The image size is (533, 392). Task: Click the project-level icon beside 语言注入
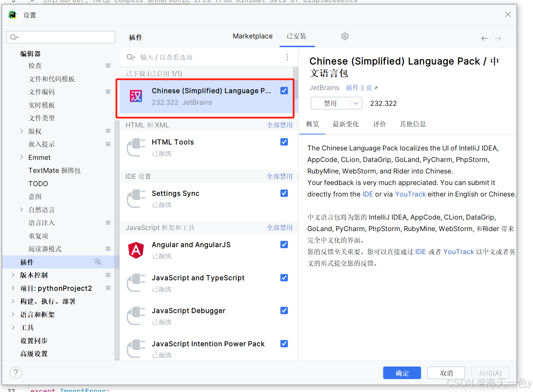108,223
